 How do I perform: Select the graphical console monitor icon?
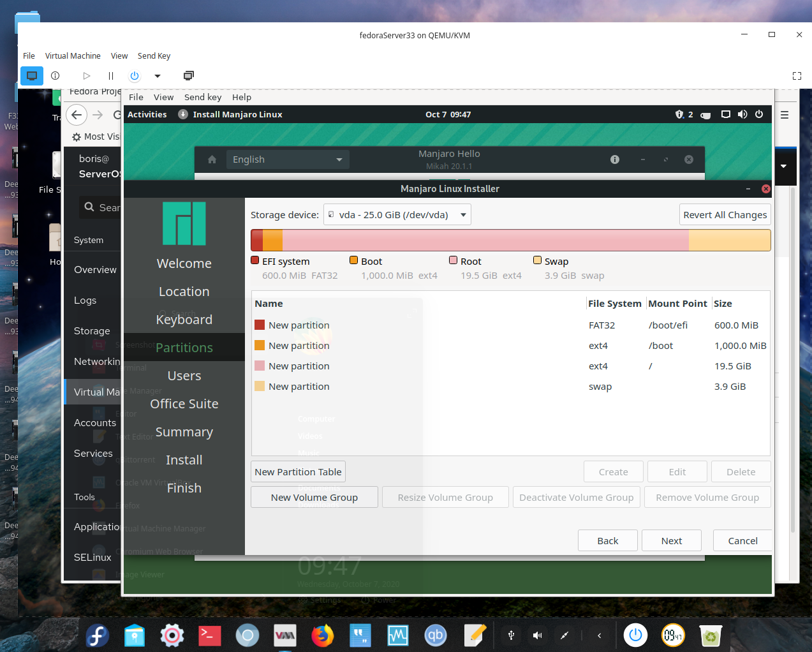pyautogui.click(x=32, y=76)
